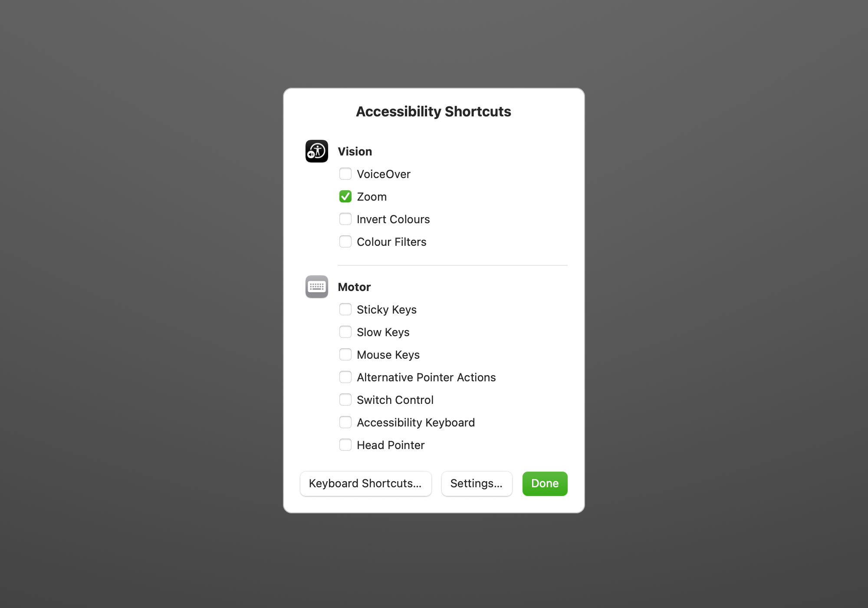The image size is (868, 608).
Task: Enable the Switch Control checkbox
Action: 345,400
